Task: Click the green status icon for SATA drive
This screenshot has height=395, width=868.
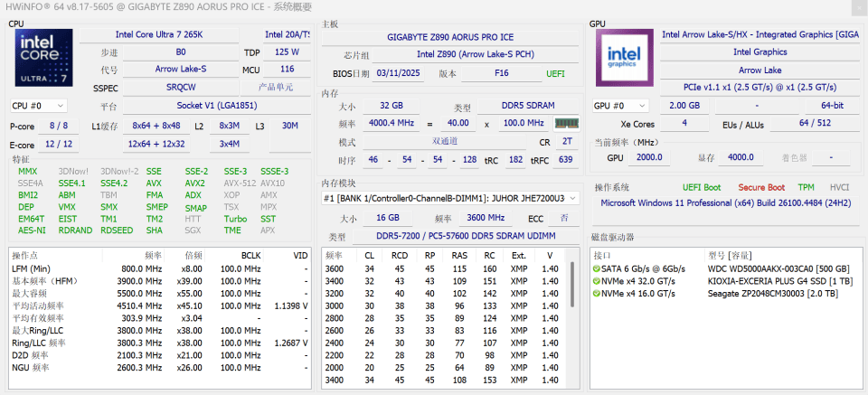Action: pos(597,268)
